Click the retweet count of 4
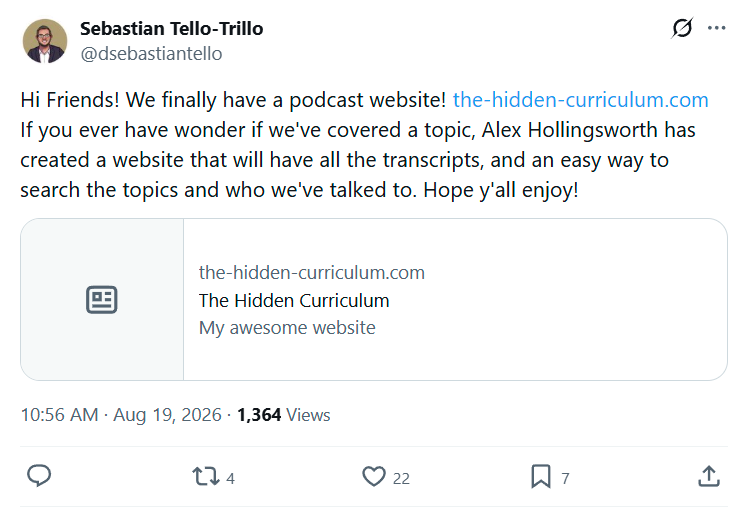Viewport: 748px width, 507px height. coord(230,478)
